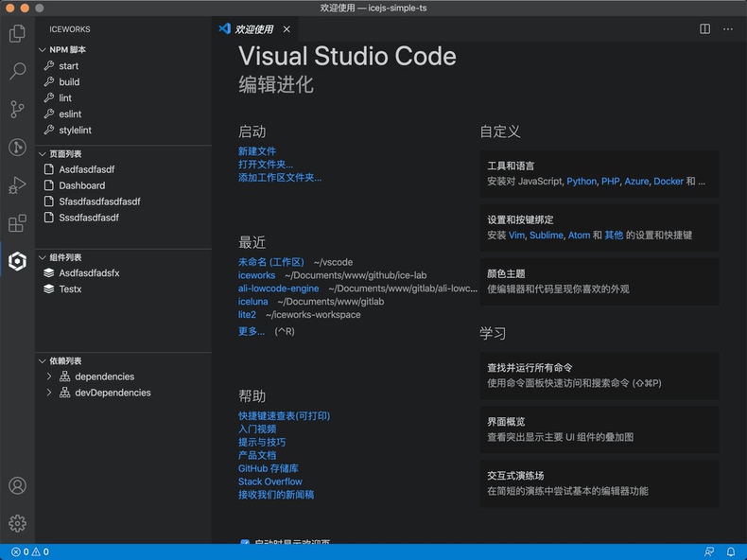Collapse the NPM 脚本 section

pyautogui.click(x=42, y=49)
